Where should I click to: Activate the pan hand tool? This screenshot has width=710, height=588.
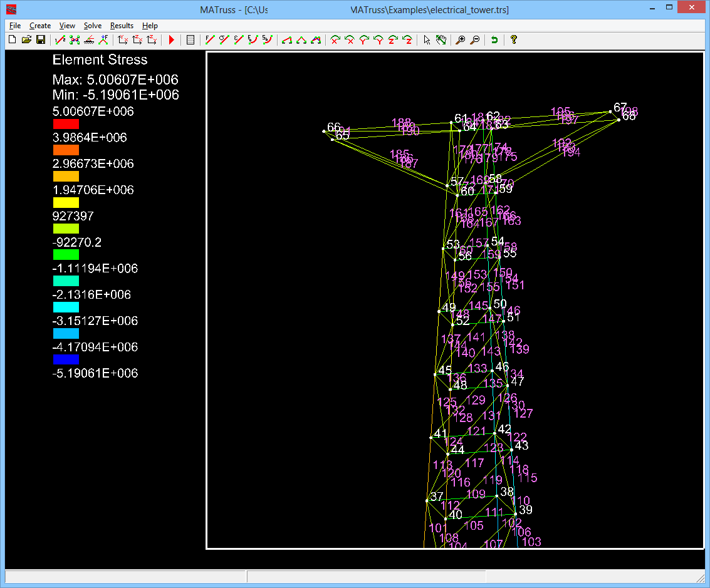click(x=441, y=40)
